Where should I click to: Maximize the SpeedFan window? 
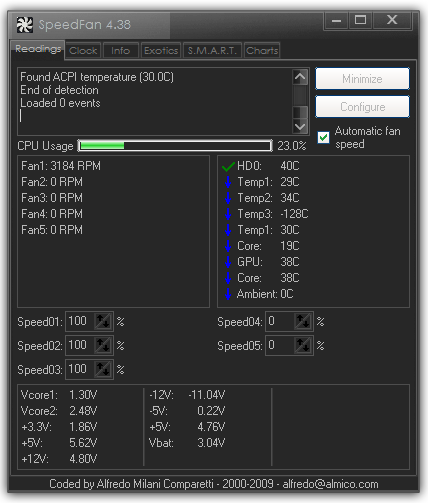click(360, 21)
